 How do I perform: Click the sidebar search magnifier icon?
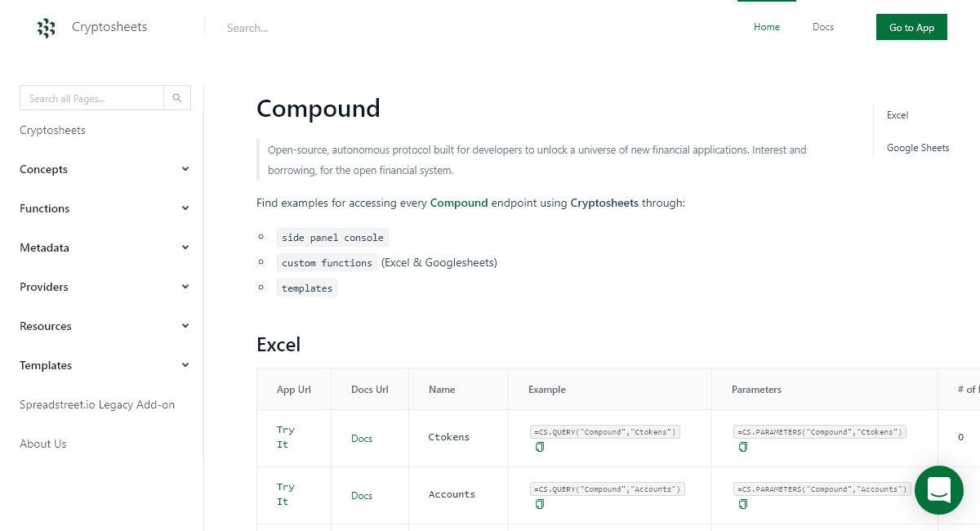click(176, 97)
